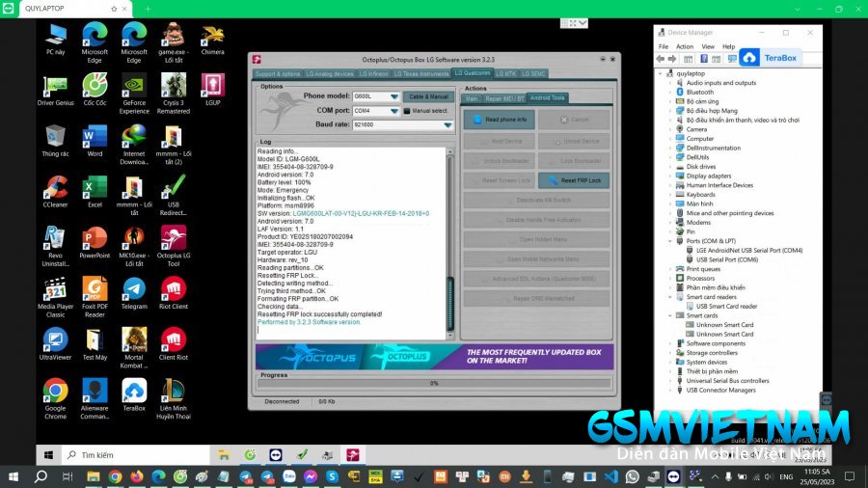The width and height of the screenshot is (868, 488).
Task: Open Google Chrome desktop icon
Action: tap(55, 399)
